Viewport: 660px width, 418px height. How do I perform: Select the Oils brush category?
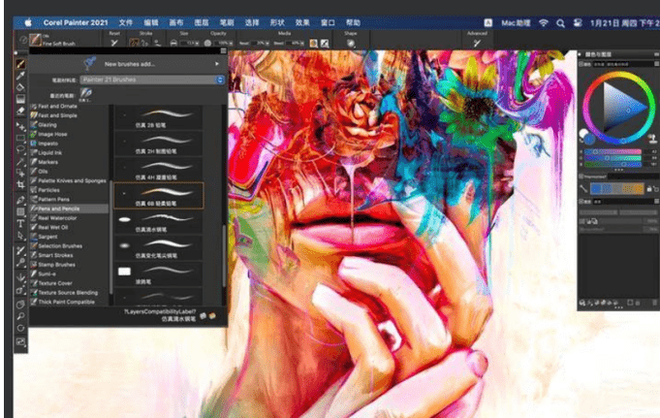(43, 171)
